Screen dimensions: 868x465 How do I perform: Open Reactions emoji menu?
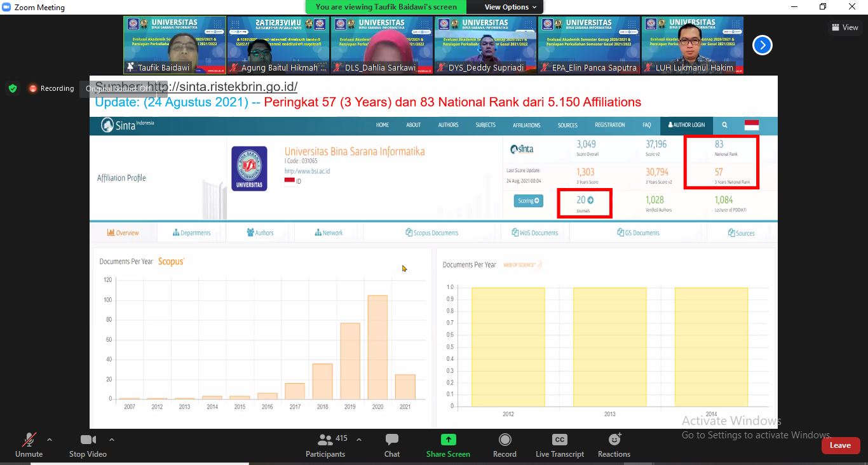614,445
